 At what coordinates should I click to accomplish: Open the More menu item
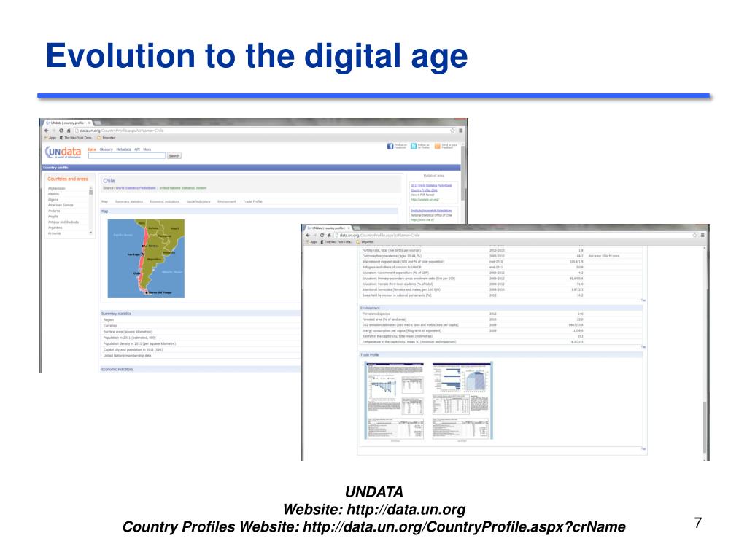tap(147, 149)
